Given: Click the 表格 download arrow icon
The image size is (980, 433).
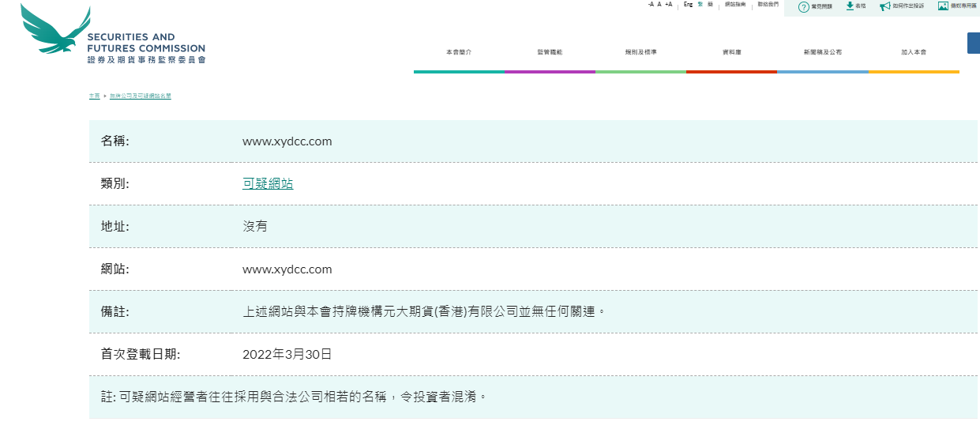Looking at the screenshot, I should [x=850, y=6].
